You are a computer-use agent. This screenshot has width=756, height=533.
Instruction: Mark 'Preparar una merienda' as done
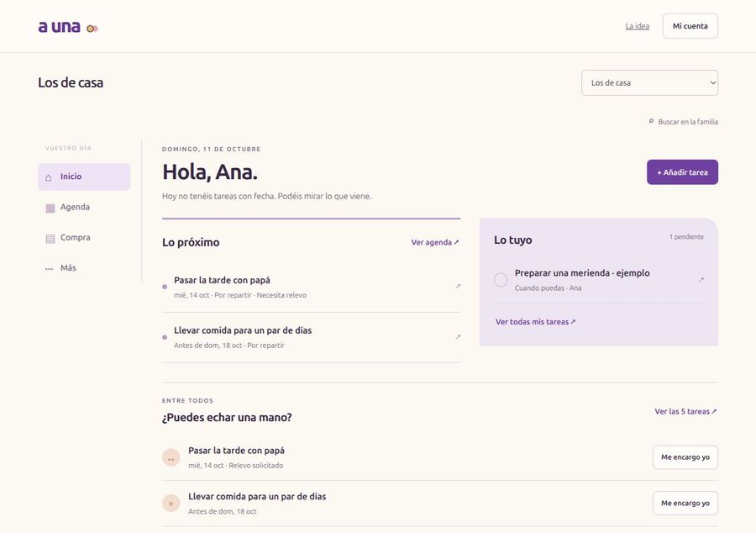[501, 280]
